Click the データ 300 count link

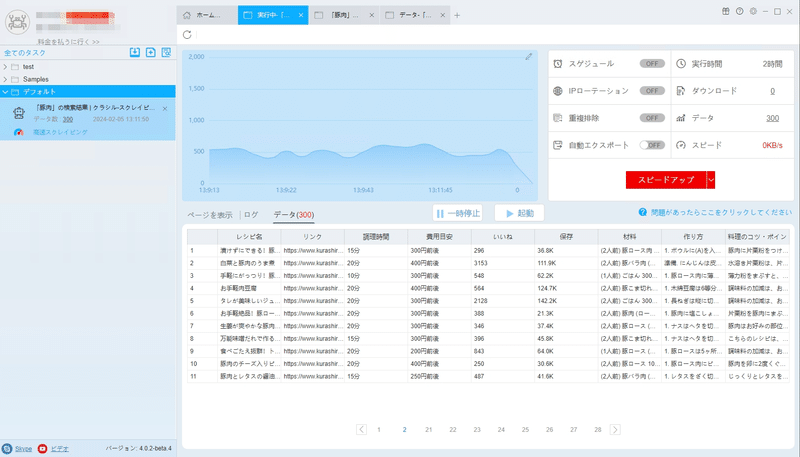(772, 118)
